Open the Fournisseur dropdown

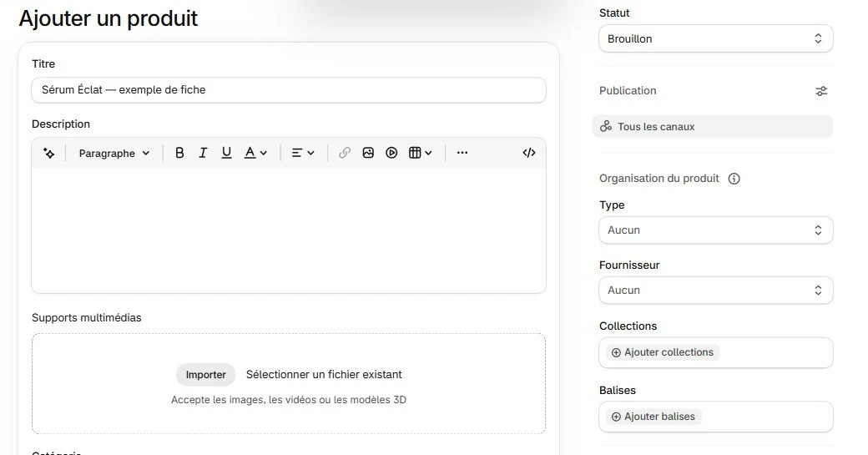716,291
